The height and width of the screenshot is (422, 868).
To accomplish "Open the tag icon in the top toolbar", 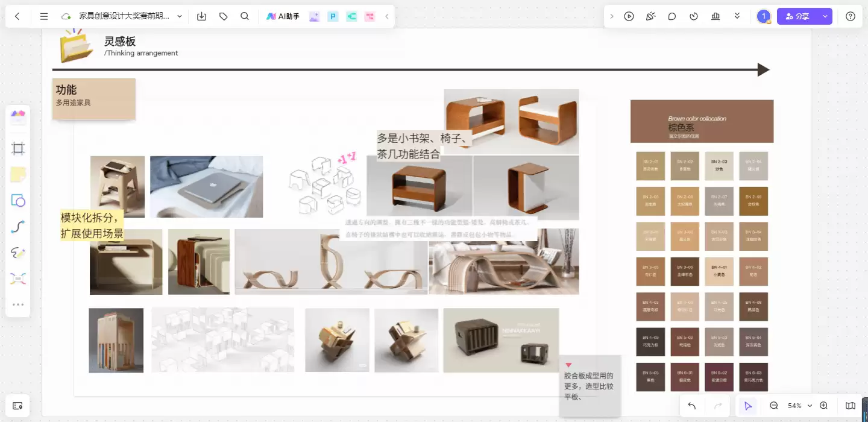I will click(x=224, y=16).
